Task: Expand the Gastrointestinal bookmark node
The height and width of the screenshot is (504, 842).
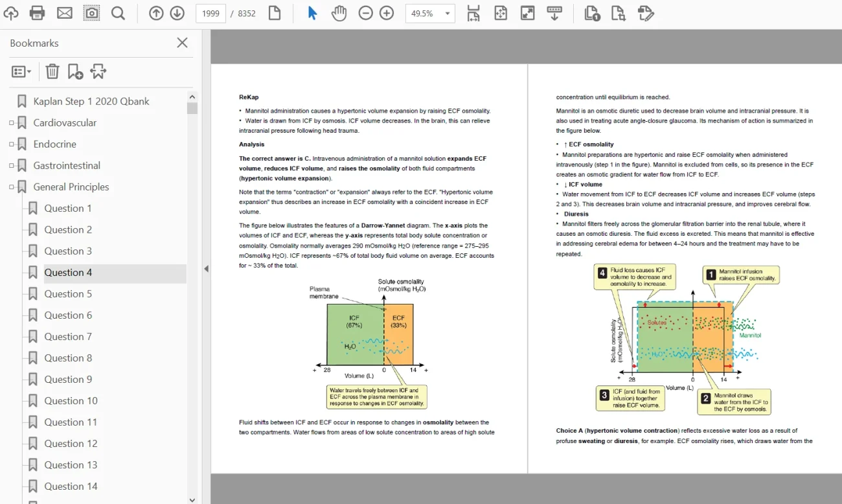Action: pos(11,166)
